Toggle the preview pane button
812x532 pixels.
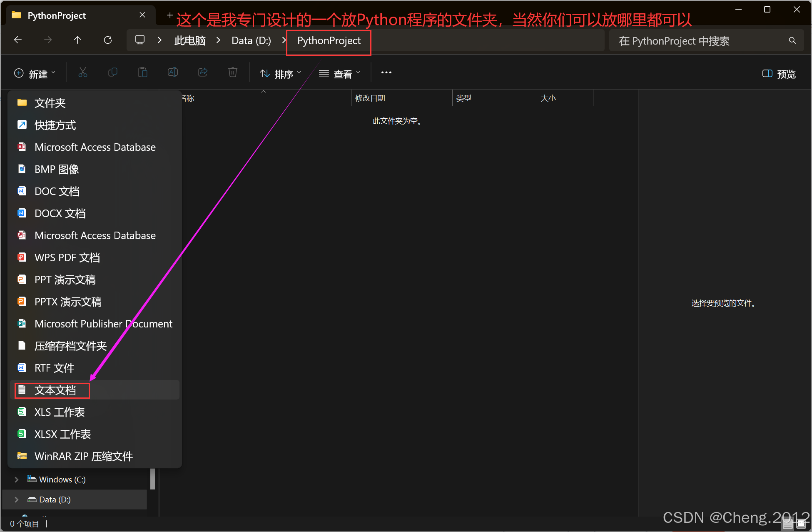pos(779,74)
